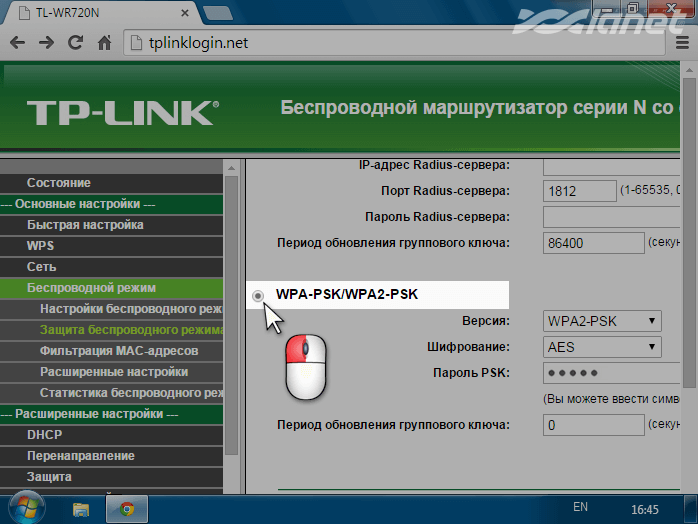Open Настройки беспроводного режима submenu
698x524 pixels.
(x=111, y=309)
